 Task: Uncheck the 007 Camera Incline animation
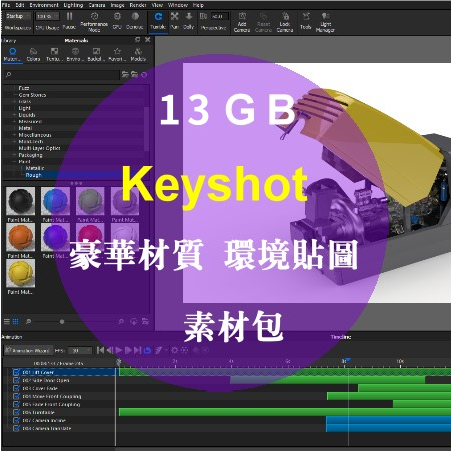(16, 420)
